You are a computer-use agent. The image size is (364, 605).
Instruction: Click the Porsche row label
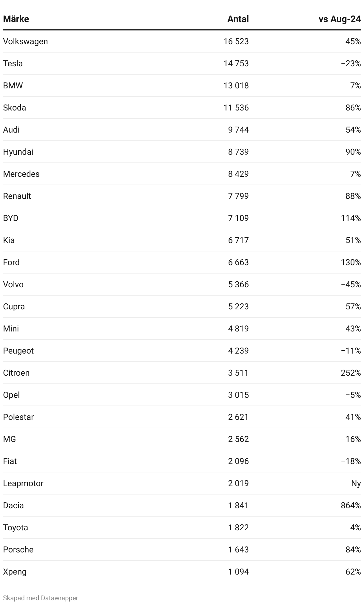(x=18, y=549)
